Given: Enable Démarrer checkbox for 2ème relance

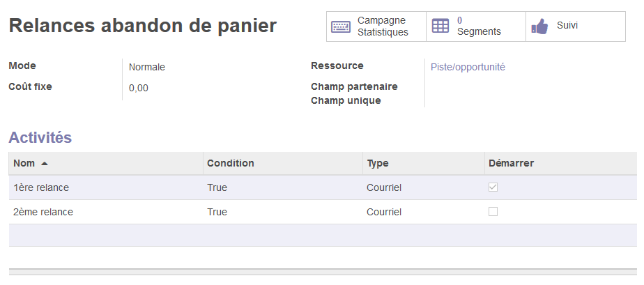Looking at the screenshot, I should click(493, 212).
